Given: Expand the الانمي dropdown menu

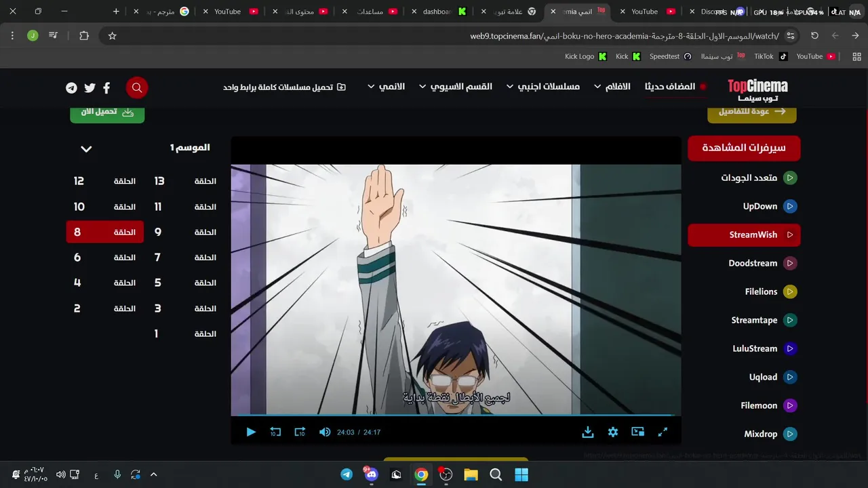Looking at the screenshot, I should click(386, 87).
